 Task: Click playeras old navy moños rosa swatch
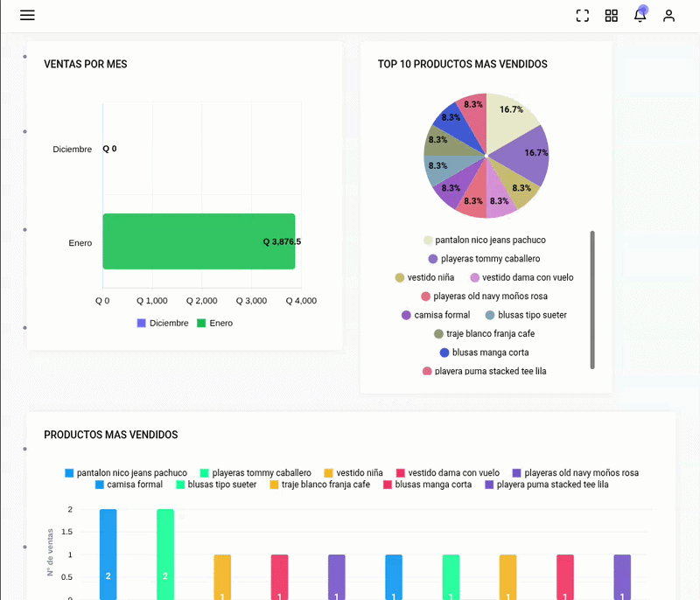(516, 473)
